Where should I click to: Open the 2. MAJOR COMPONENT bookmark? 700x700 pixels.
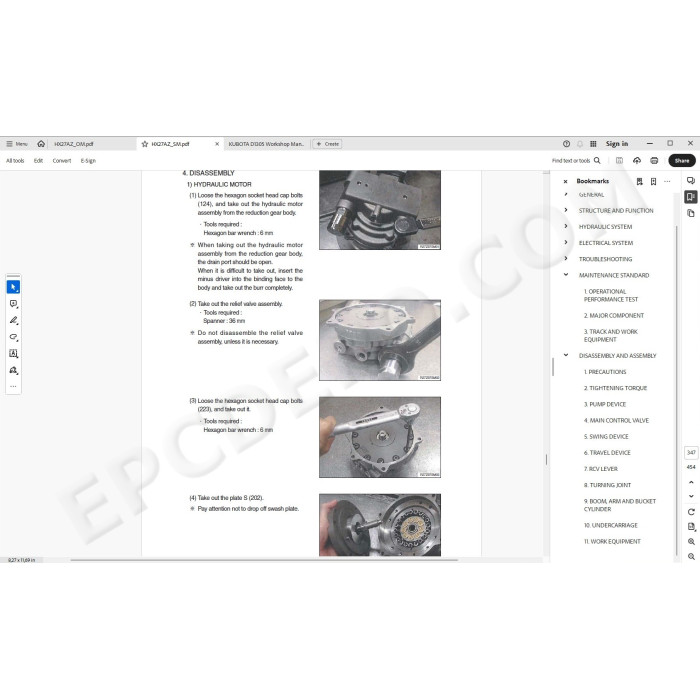click(613, 316)
